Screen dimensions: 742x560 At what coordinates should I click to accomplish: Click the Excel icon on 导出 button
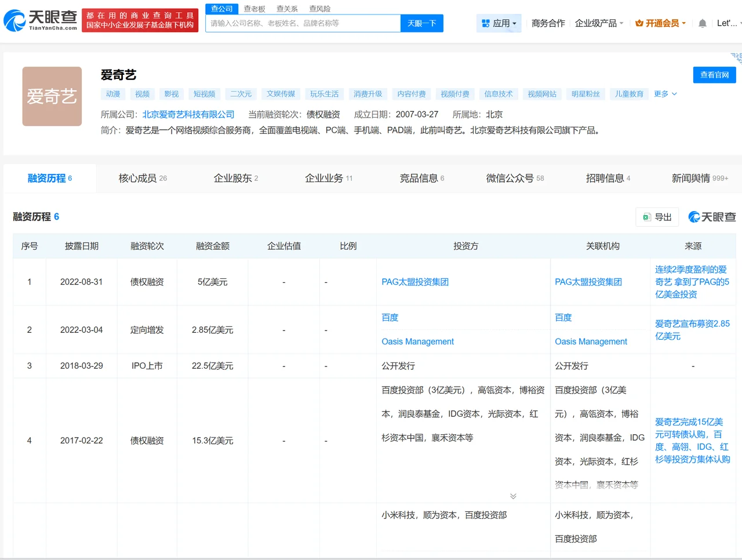click(647, 217)
